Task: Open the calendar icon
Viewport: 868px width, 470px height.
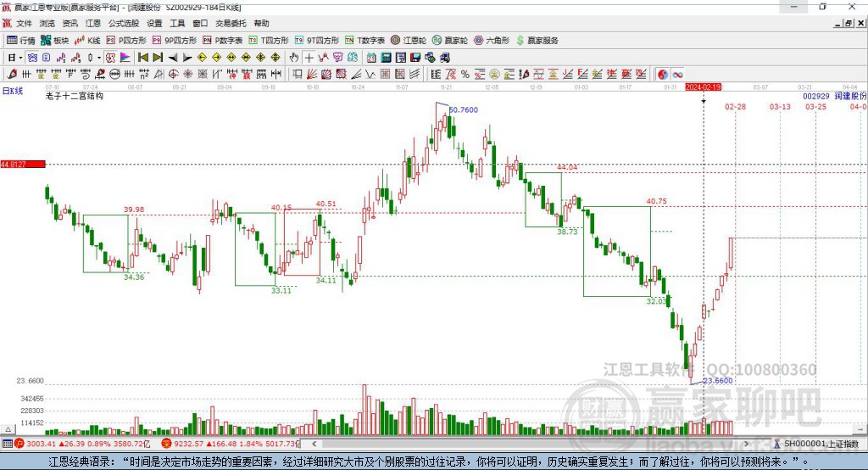Action: click(371, 58)
